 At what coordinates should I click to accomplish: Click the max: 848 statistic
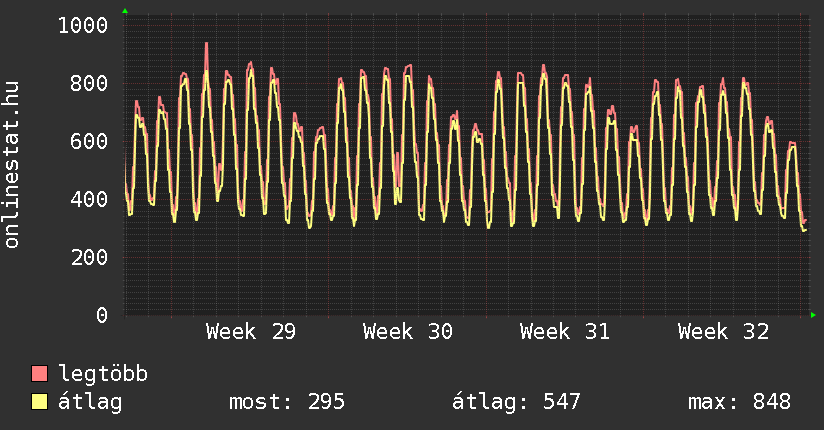click(x=739, y=402)
